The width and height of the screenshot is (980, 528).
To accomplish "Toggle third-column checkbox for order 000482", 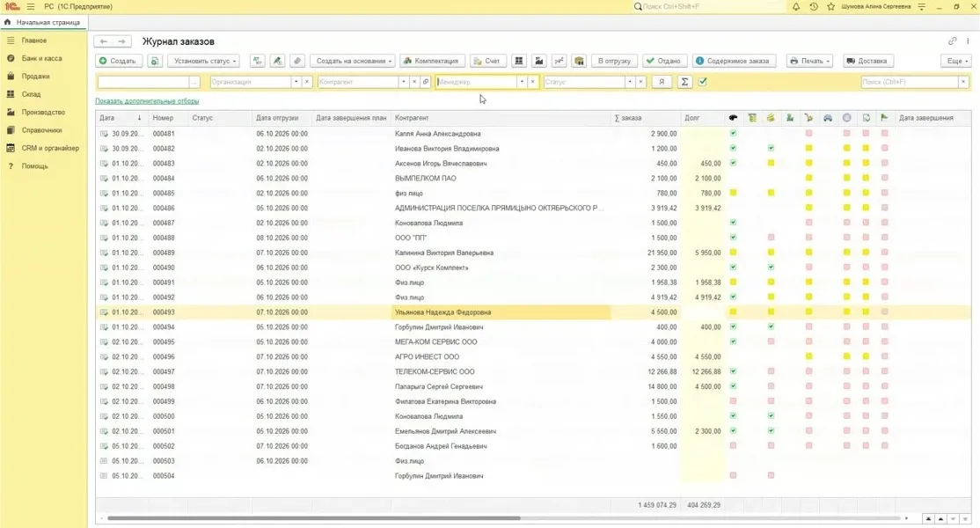I will point(771,148).
